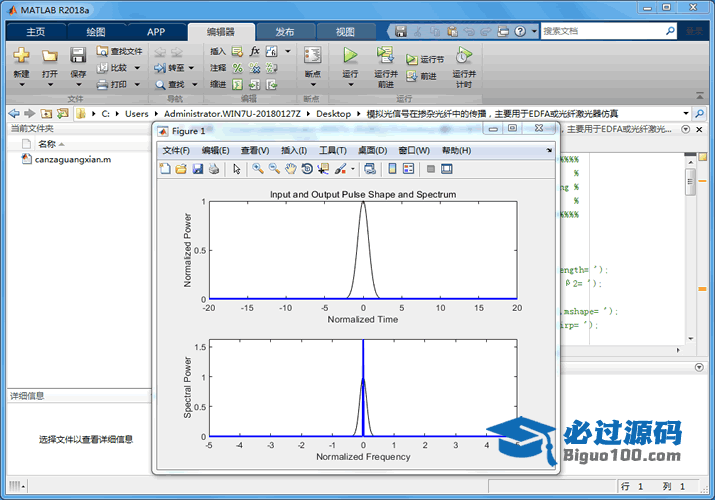Click the uncomment icon next to percent
The height and width of the screenshot is (500, 715).
[254, 68]
